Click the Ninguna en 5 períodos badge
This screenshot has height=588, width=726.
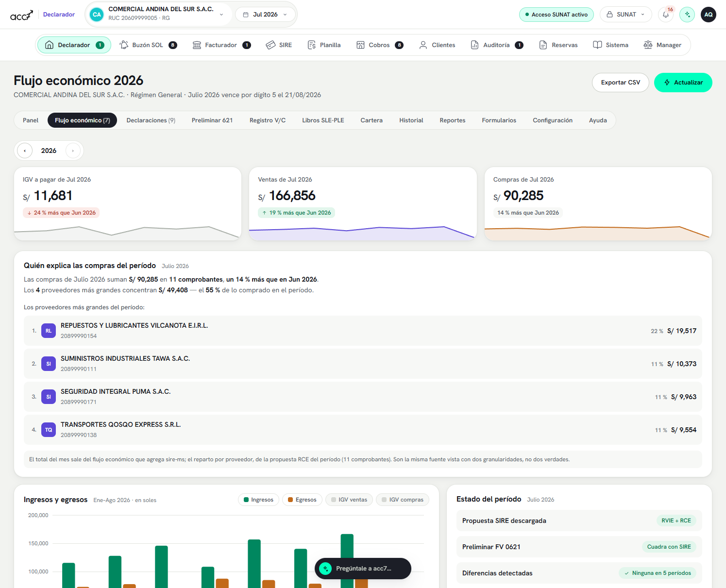pos(657,573)
